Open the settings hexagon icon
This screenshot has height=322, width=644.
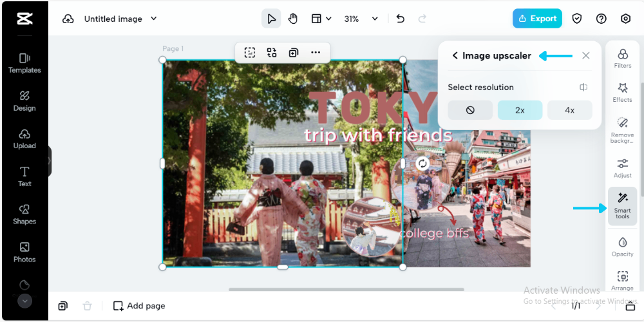pos(625,19)
